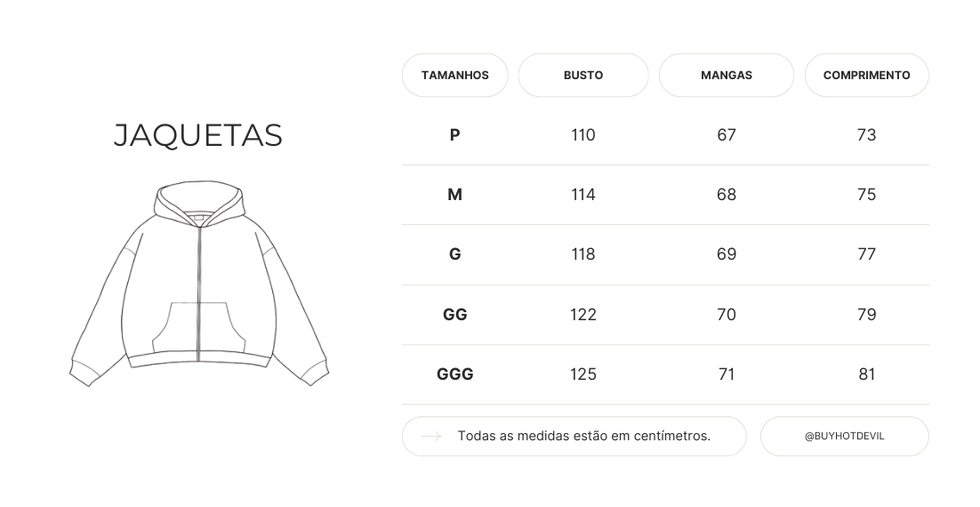This screenshot has width=980, height=507.
Task: Click the BUSTO column header
Action: [583, 76]
